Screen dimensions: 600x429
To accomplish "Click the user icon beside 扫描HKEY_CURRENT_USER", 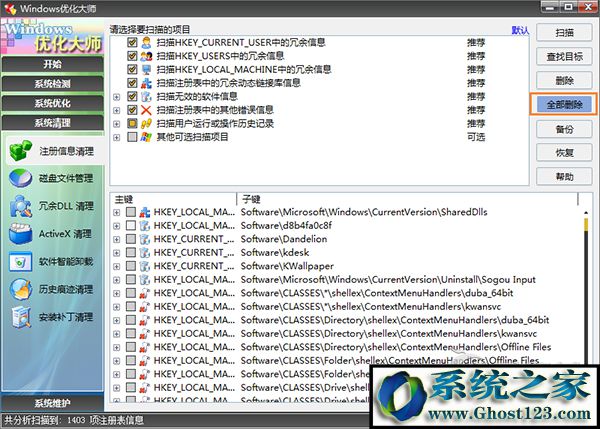I will coord(146,42).
